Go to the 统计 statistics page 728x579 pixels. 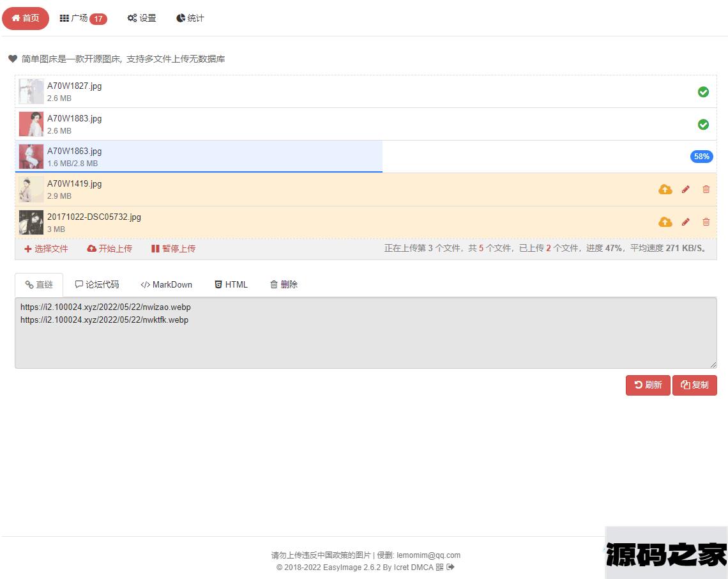tap(190, 19)
